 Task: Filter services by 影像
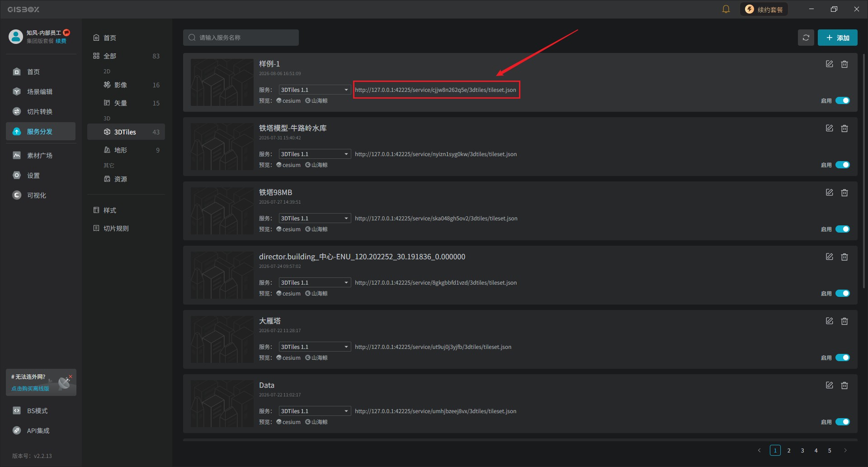pyautogui.click(x=126, y=85)
